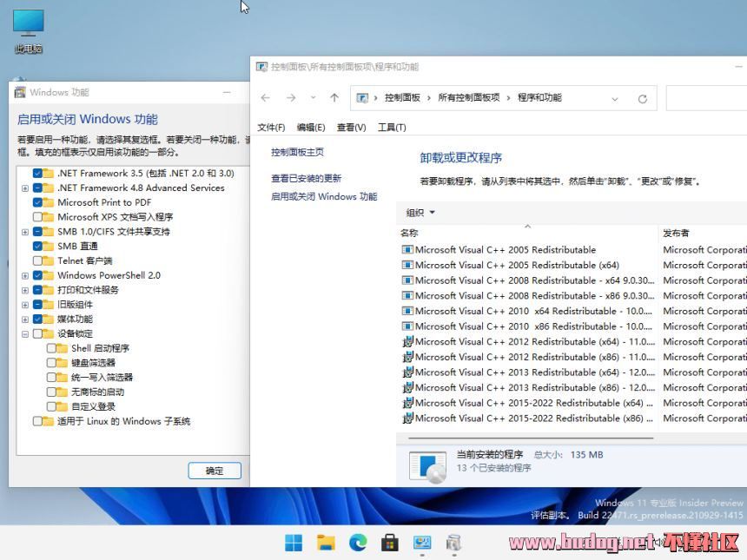This screenshot has height=560, width=747.
Task: Uncheck Microsoft Print to PDF
Action: [36, 201]
